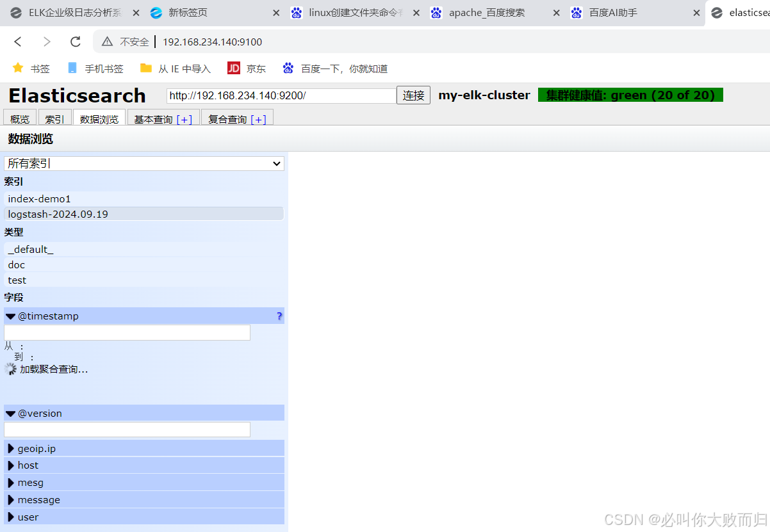Click the @timestamp help question mark
The image size is (770, 532).
(279, 316)
